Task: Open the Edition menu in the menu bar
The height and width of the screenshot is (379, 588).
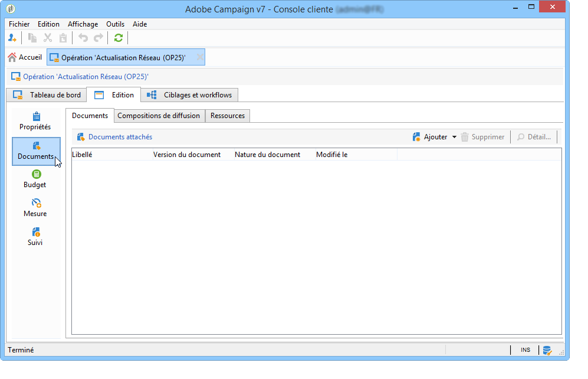Action: coord(48,24)
